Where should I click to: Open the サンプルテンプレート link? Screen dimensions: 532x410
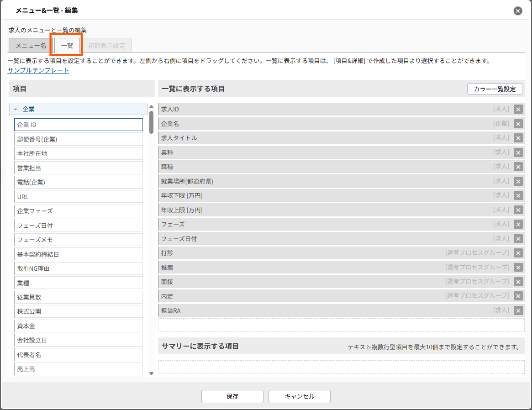[38, 70]
